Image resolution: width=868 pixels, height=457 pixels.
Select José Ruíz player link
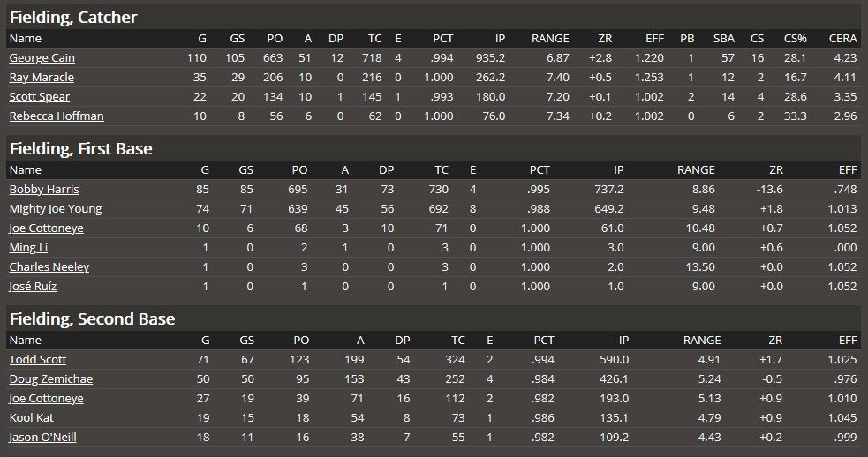coord(33,287)
